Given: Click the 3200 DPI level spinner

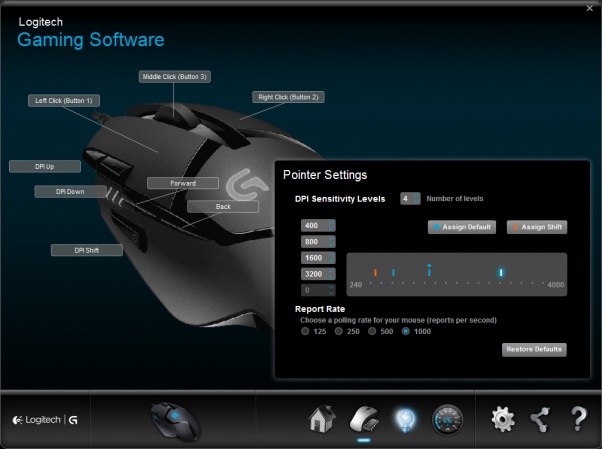Looking at the screenshot, I should point(318,272).
